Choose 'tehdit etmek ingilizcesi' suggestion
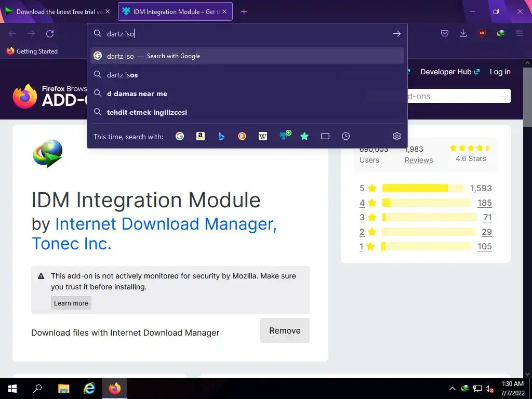 coord(247,112)
